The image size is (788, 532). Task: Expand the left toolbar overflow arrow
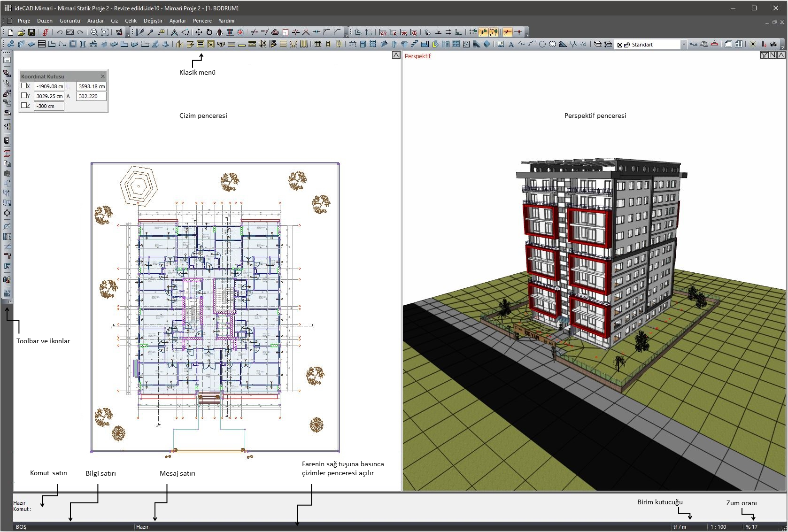click(x=10, y=302)
